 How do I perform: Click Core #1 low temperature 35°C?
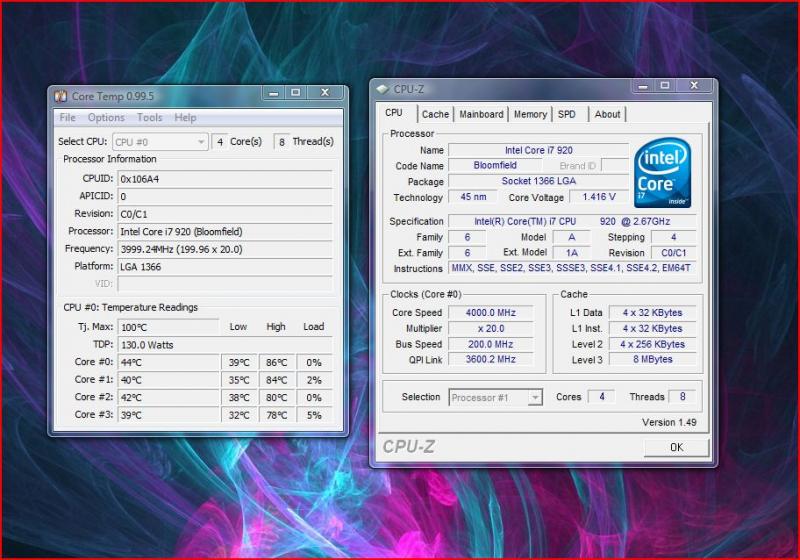click(239, 380)
